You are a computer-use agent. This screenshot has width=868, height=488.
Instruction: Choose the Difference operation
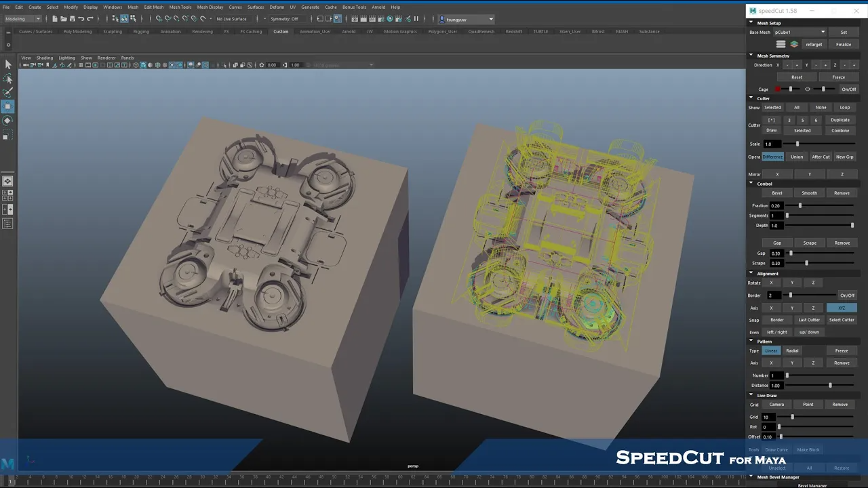coord(772,157)
